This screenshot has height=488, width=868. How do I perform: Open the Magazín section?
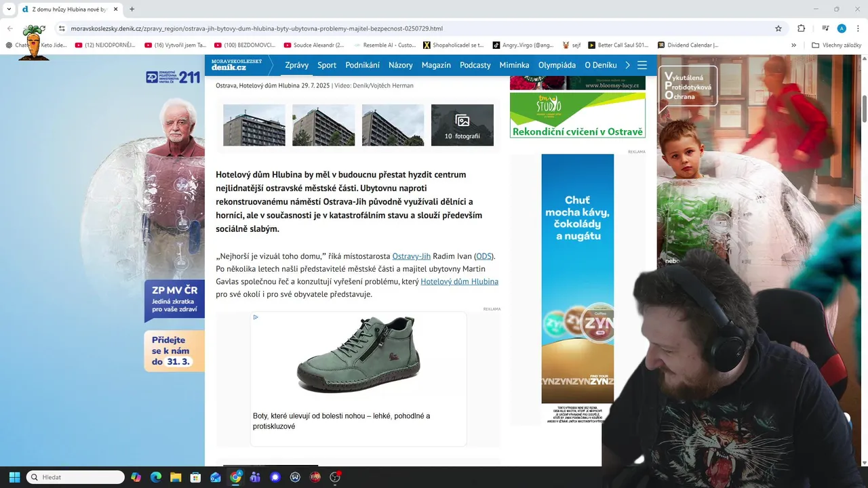(436, 65)
